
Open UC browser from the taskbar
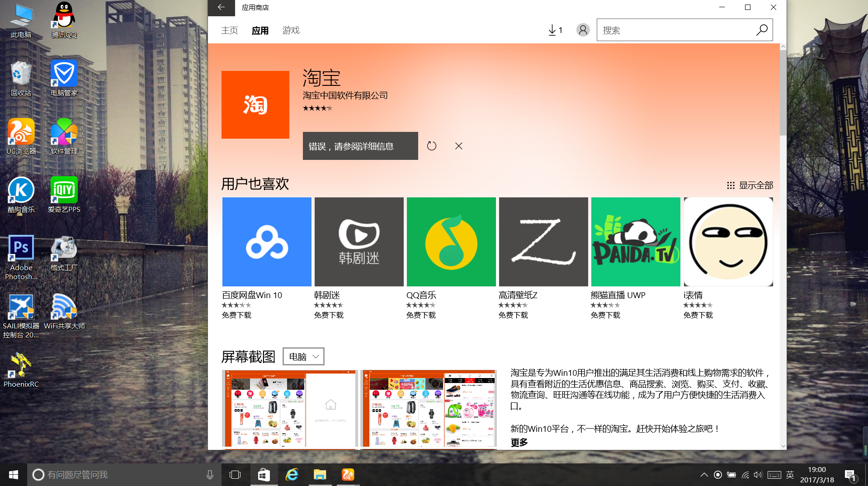coord(348,475)
